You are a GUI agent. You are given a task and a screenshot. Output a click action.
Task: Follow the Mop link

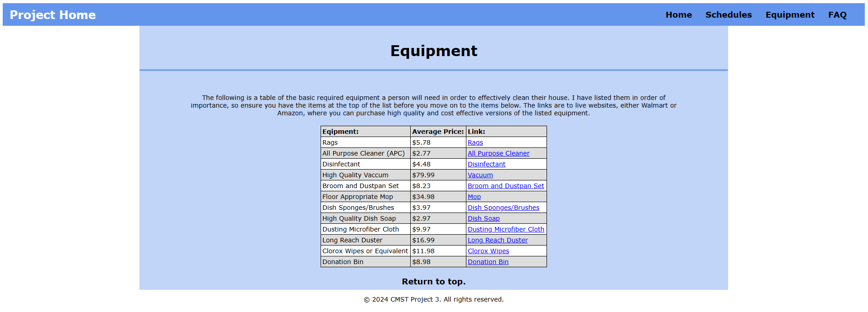click(x=474, y=197)
